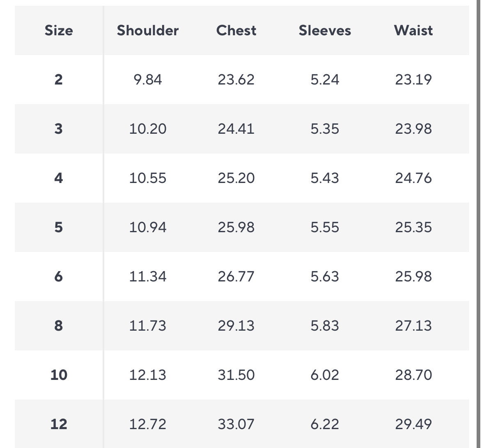Select the size 3 row label
Viewport: 484px width, 448px height.
pyautogui.click(x=59, y=129)
